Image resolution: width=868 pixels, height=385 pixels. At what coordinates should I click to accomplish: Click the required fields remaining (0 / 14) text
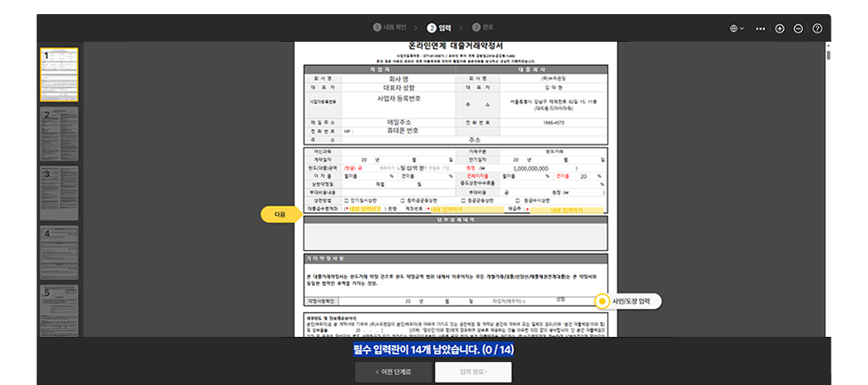[433, 350]
